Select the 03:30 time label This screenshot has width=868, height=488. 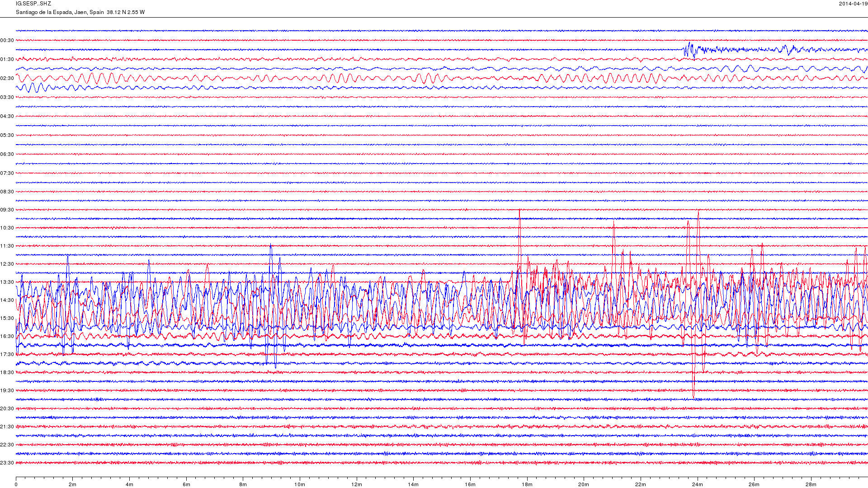7,98
